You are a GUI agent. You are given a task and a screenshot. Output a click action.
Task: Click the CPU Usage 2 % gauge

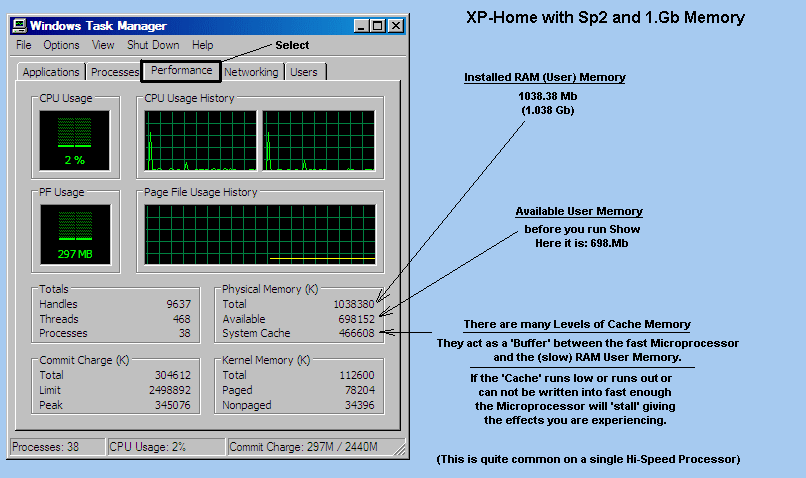tap(75, 140)
